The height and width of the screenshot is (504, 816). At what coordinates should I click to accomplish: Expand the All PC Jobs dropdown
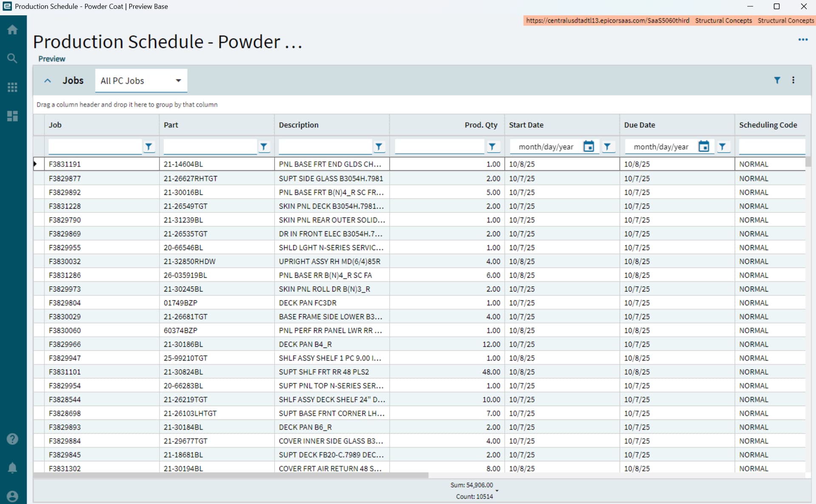click(178, 80)
